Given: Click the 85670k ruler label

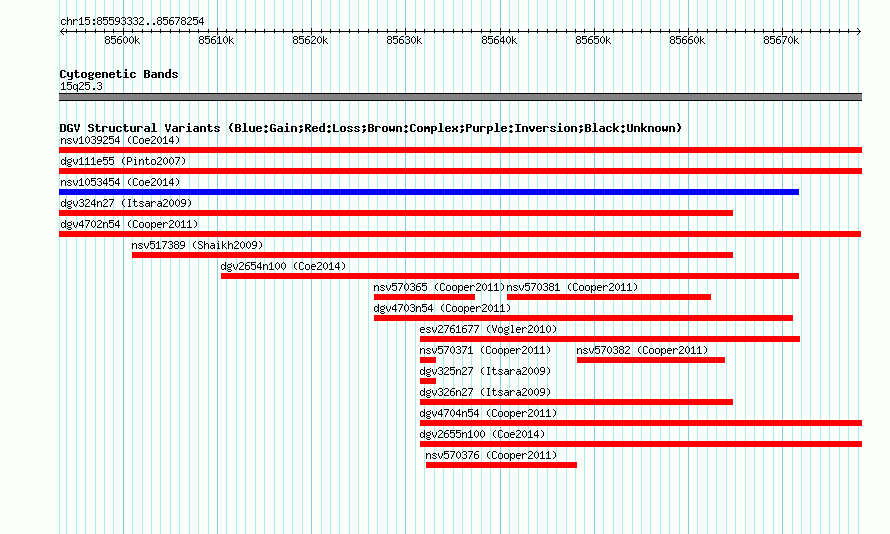Looking at the screenshot, I should (782, 40).
